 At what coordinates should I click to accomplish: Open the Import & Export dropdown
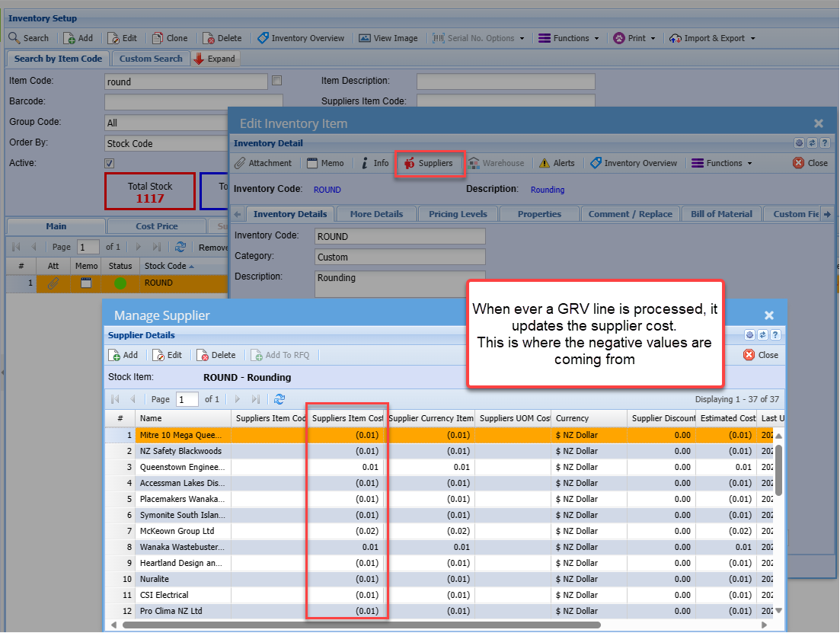click(712, 38)
